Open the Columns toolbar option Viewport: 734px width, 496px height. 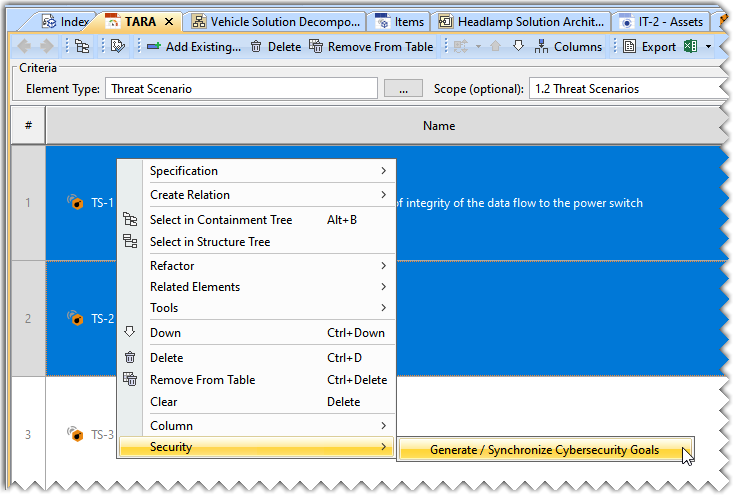568,46
